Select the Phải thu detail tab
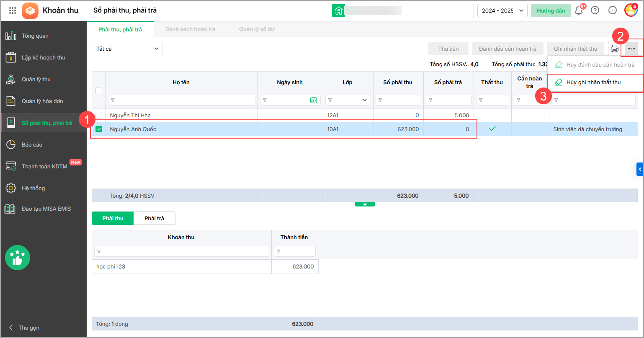The image size is (644, 338). click(x=113, y=218)
